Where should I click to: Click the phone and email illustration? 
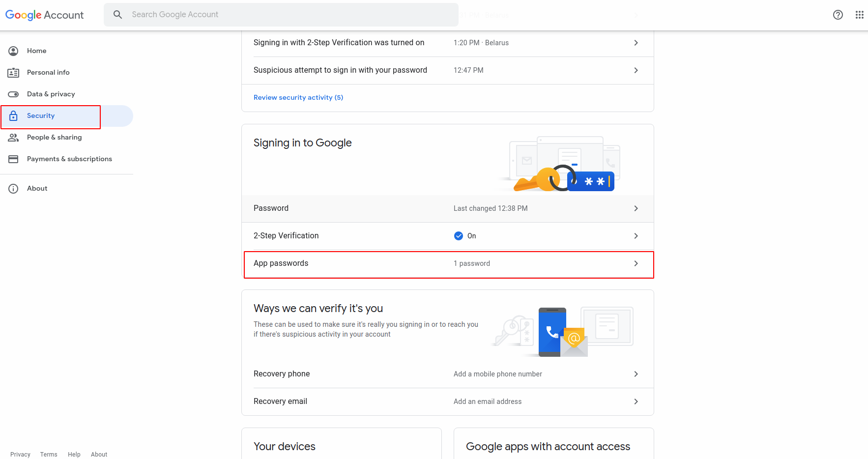coord(563,332)
